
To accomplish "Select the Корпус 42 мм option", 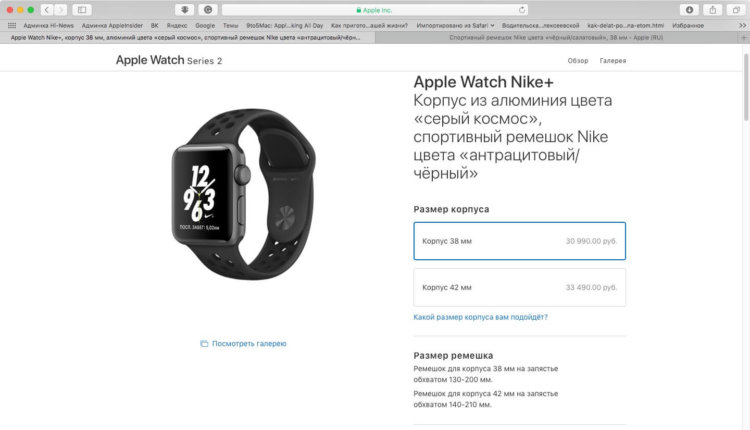I will [x=519, y=287].
